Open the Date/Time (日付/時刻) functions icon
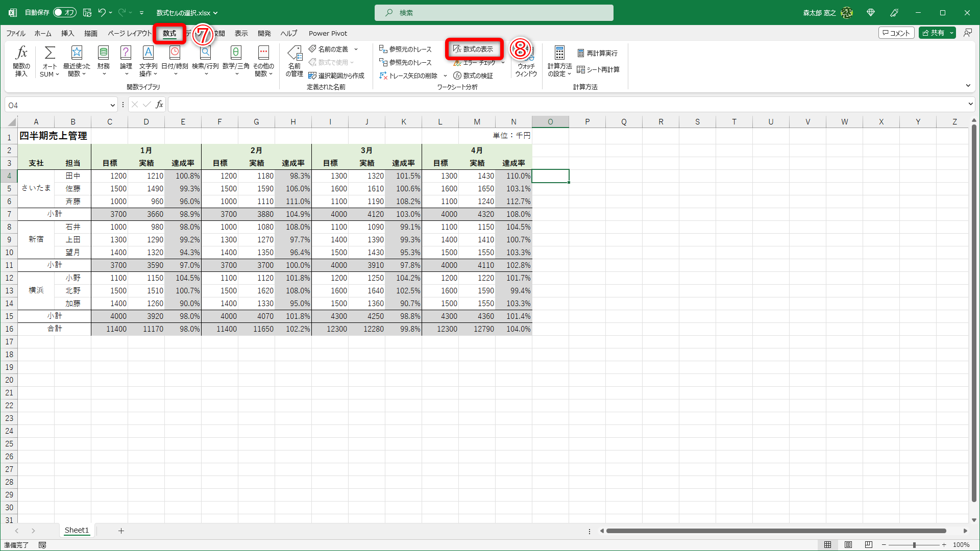Screen dimensions: 980x551 click(x=175, y=53)
